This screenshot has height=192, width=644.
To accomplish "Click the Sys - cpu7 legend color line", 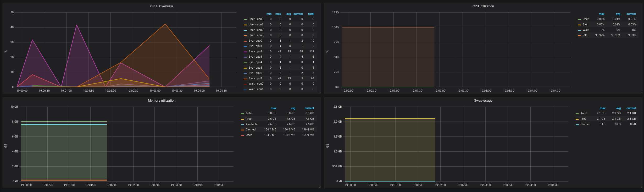I will 245,79.
